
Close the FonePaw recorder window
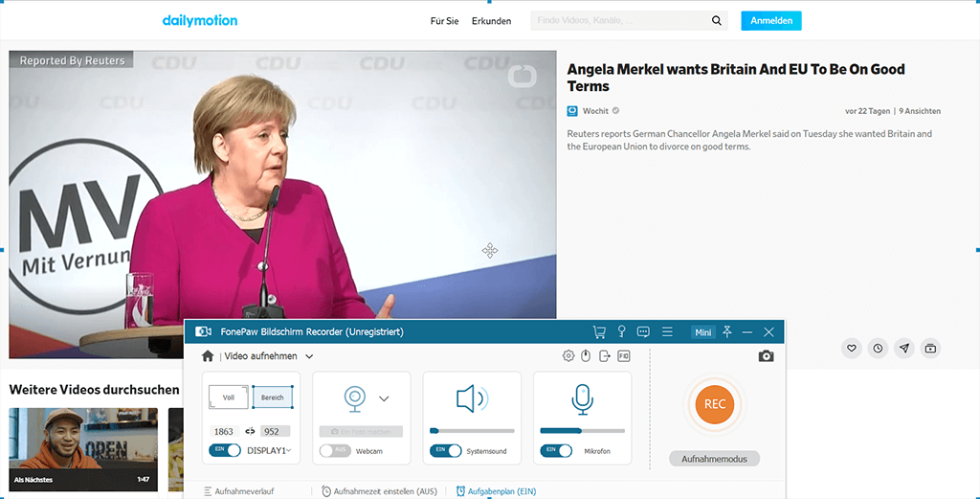(768, 332)
